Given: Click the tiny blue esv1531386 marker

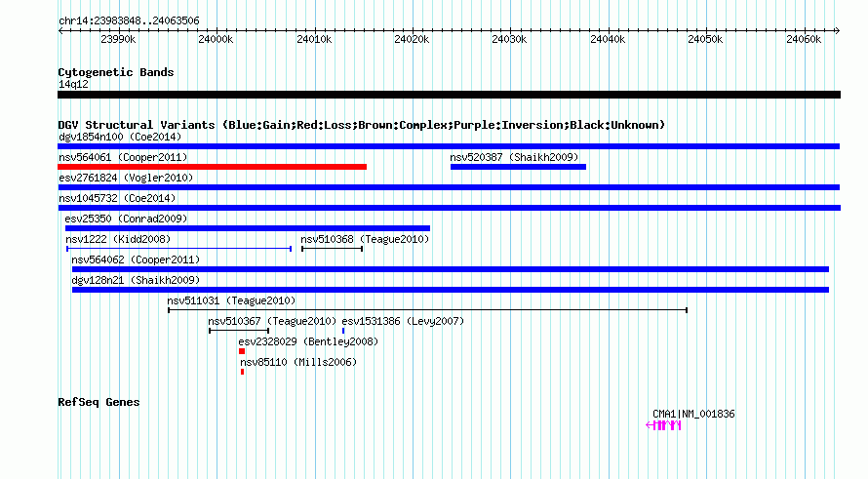Looking at the screenshot, I should (343, 331).
